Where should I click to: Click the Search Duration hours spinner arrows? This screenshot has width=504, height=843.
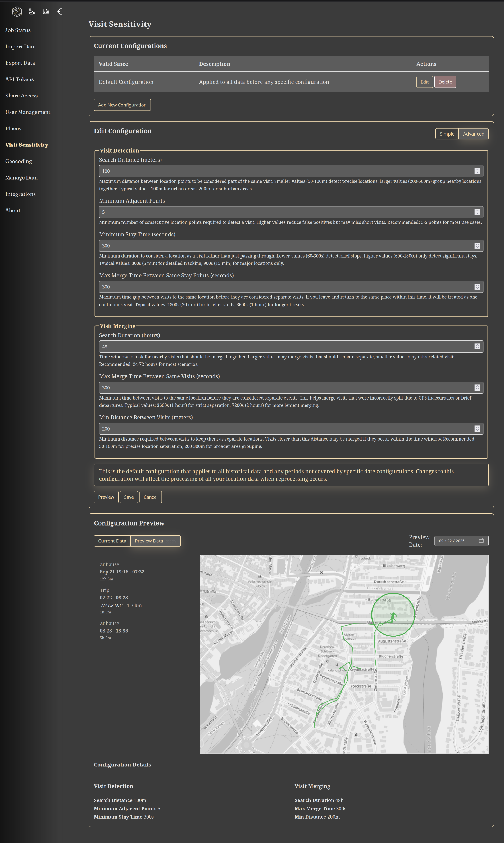pyautogui.click(x=477, y=347)
